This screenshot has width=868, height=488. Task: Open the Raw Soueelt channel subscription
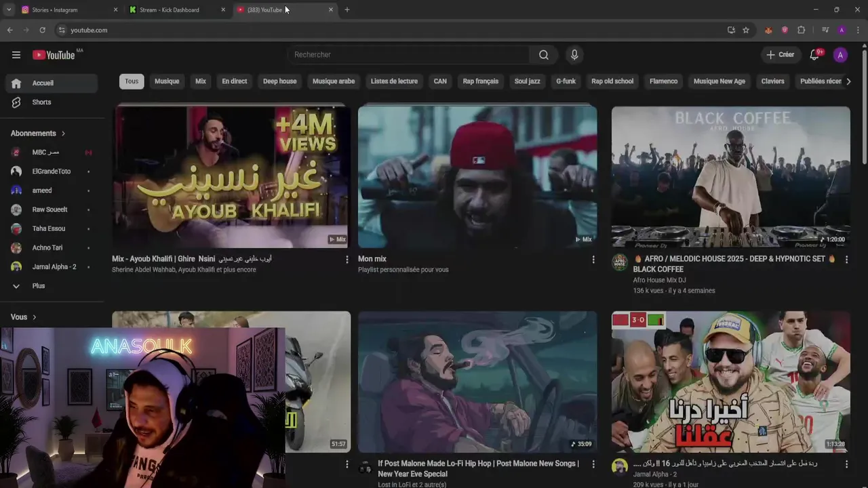(52, 209)
